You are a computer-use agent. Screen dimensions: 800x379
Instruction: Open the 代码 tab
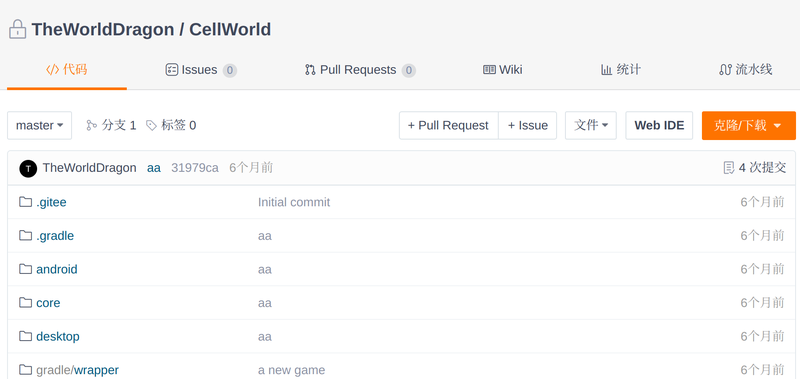(67, 70)
